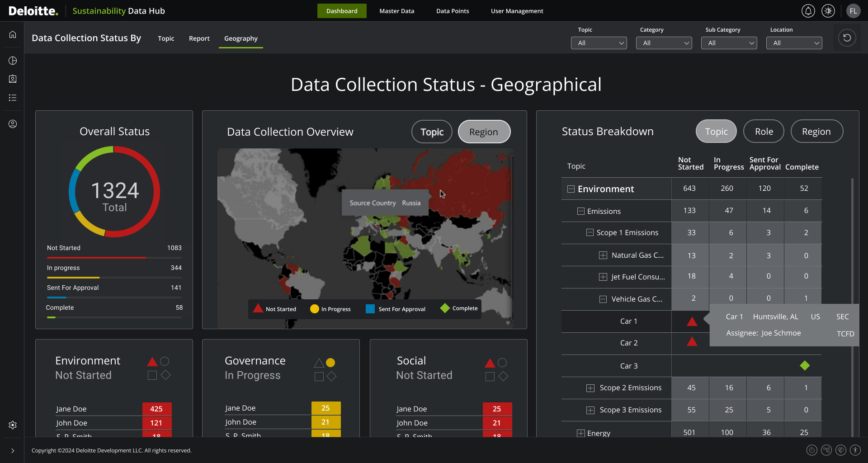Click the theme toggle icon in top bar
This screenshot has width=868, height=463.
point(828,11)
